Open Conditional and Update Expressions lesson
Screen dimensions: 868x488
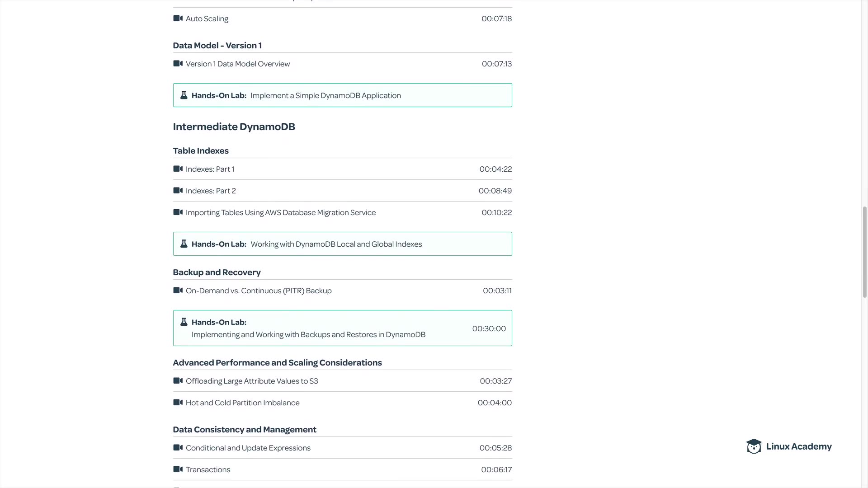(x=248, y=448)
